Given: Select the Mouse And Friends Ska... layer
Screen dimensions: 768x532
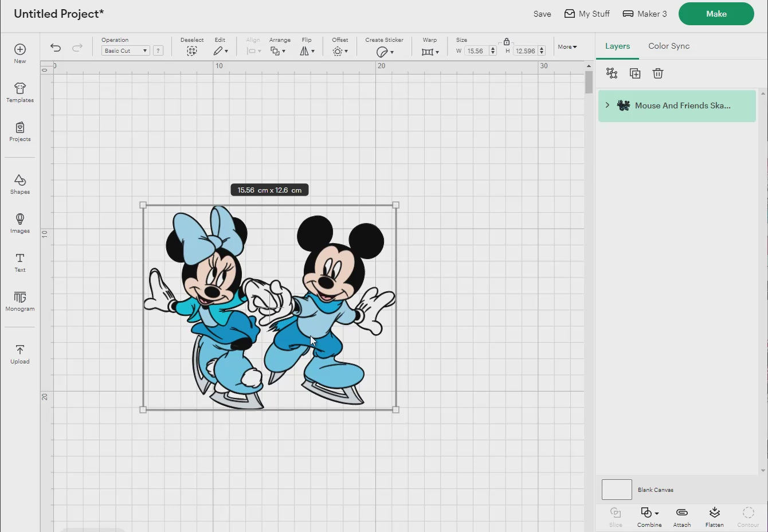Looking at the screenshot, I should pyautogui.click(x=677, y=105).
